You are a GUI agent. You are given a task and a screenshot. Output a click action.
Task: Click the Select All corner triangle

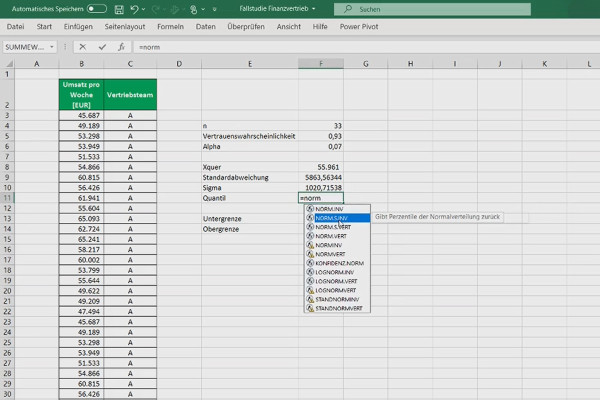[x=10, y=64]
